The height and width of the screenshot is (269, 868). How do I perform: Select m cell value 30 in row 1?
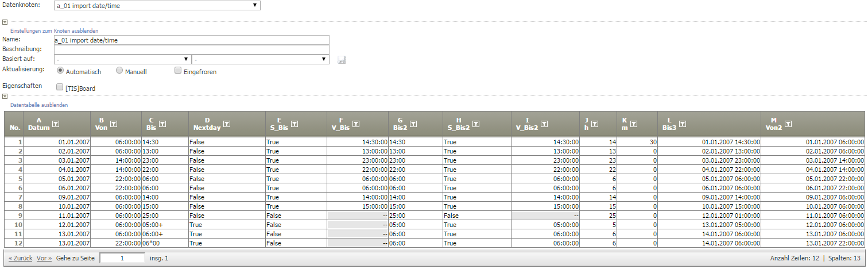click(637, 141)
